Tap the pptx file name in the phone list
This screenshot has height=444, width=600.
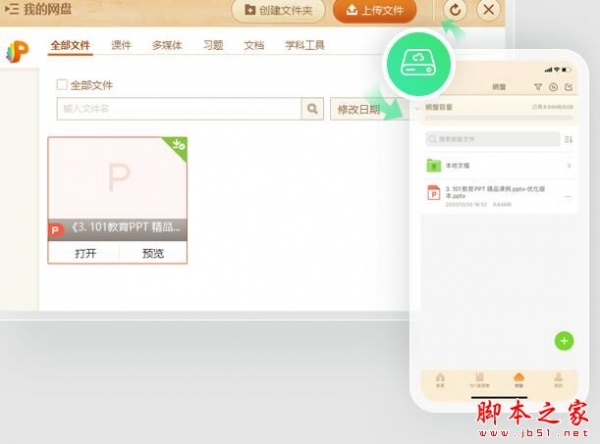click(x=495, y=192)
